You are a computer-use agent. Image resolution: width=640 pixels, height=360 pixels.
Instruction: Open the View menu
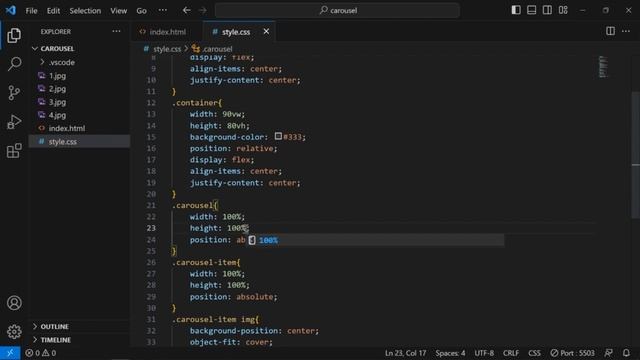click(x=118, y=11)
